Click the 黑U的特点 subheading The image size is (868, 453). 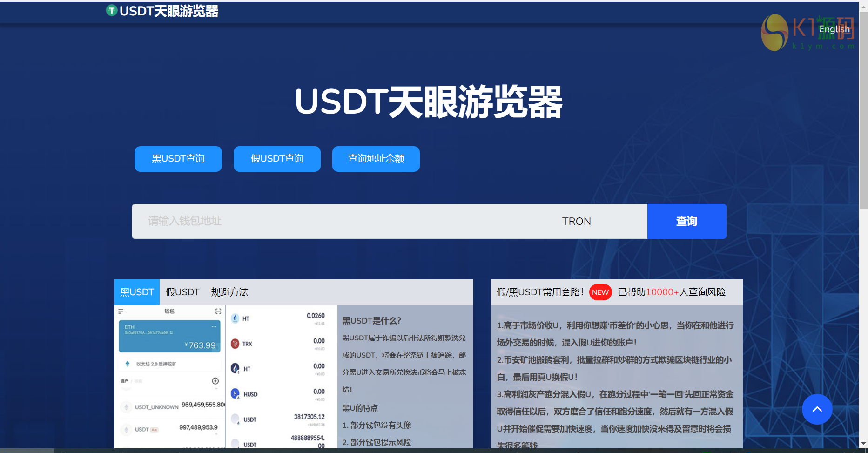coord(360,408)
